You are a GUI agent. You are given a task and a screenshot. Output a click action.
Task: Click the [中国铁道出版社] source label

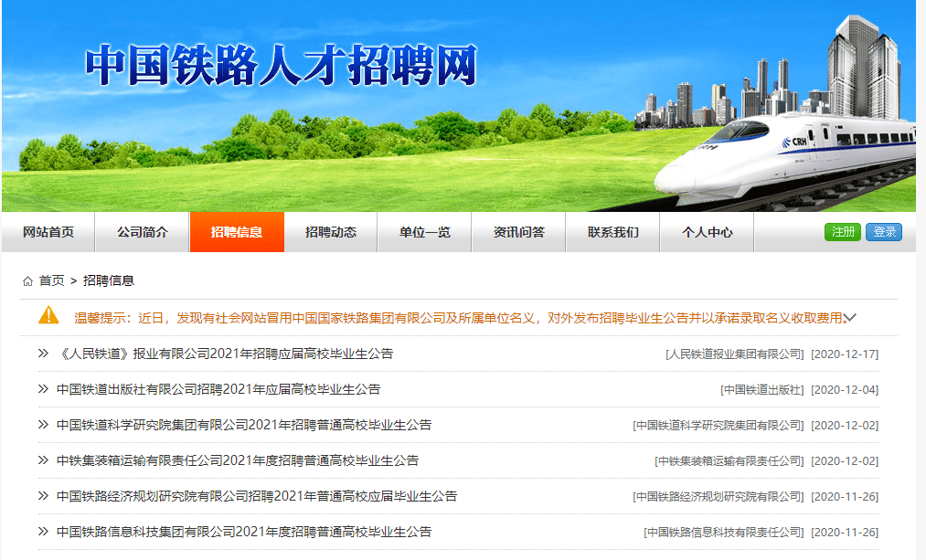[762, 389]
